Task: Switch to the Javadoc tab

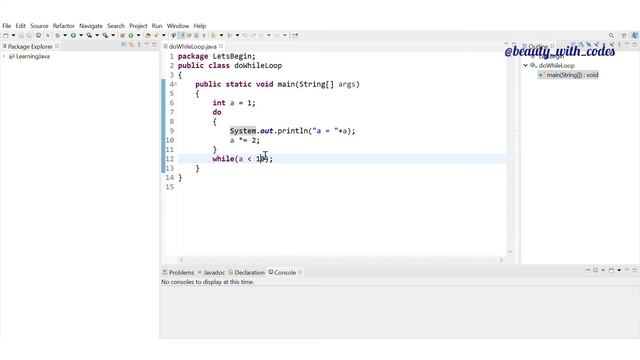Action: click(x=211, y=272)
